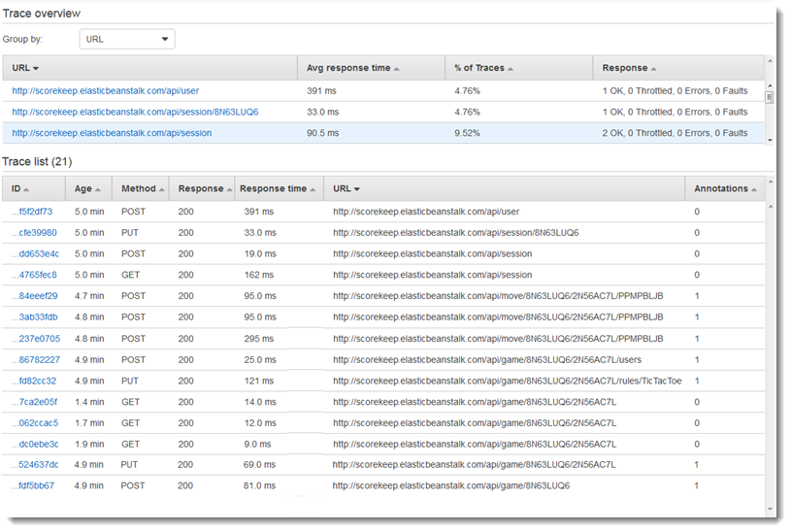791x532 pixels.
Task: Sort trace list by ID column
Action: click(20, 188)
